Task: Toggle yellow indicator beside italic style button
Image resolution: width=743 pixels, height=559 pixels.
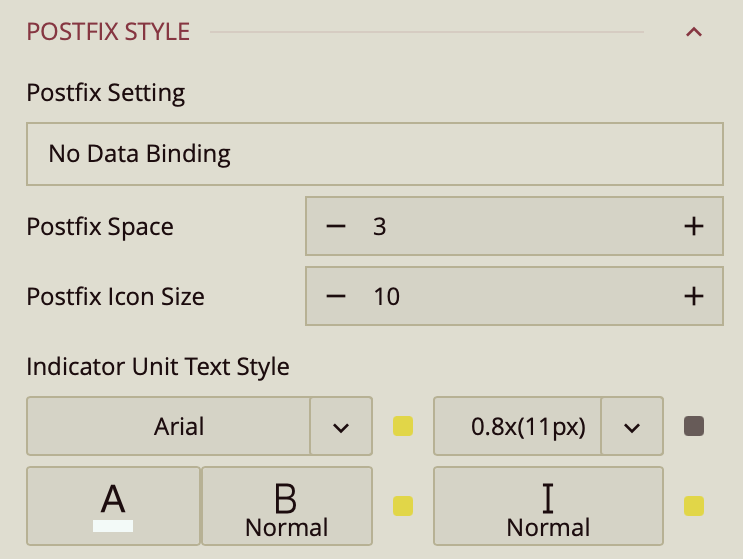Action: pos(694,506)
